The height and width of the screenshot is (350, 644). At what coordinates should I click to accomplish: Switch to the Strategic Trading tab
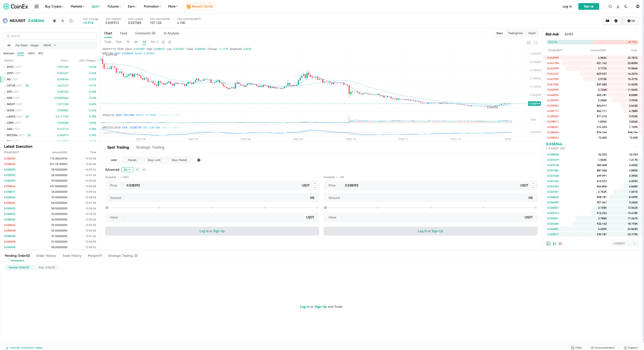pyautogui.click(x=150, y=147)
